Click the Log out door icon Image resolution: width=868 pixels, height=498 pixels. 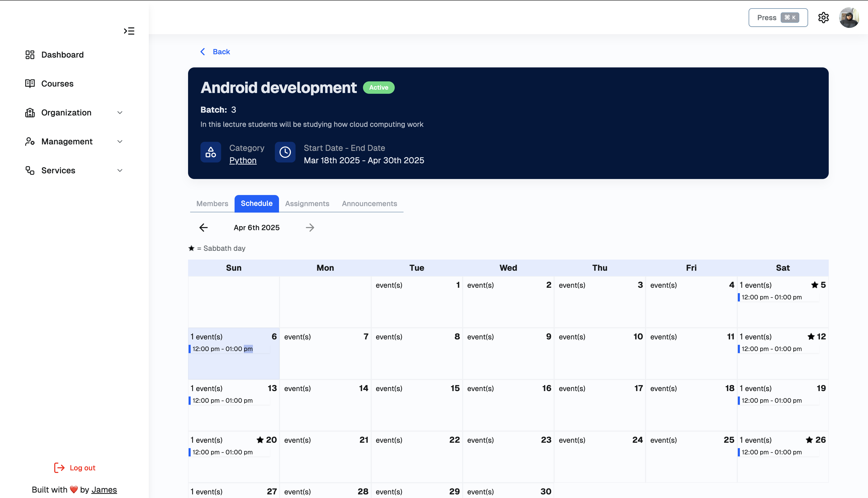pos(59,468)
